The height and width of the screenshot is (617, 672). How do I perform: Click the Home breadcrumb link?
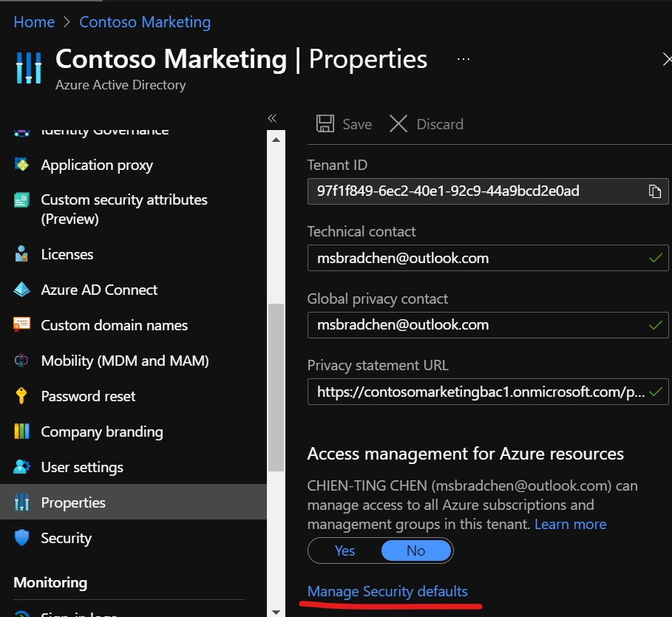point(34,22)
